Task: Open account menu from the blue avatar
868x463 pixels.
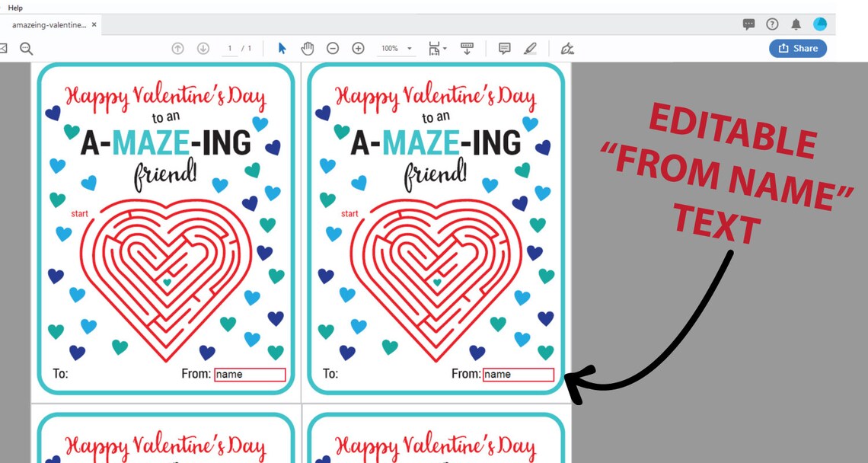Action: (820, 24)
